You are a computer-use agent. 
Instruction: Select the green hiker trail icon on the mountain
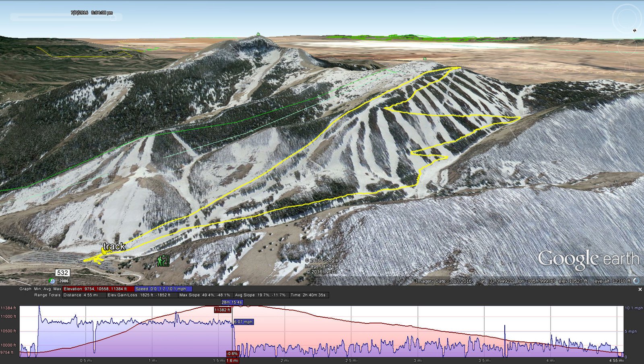163,261
